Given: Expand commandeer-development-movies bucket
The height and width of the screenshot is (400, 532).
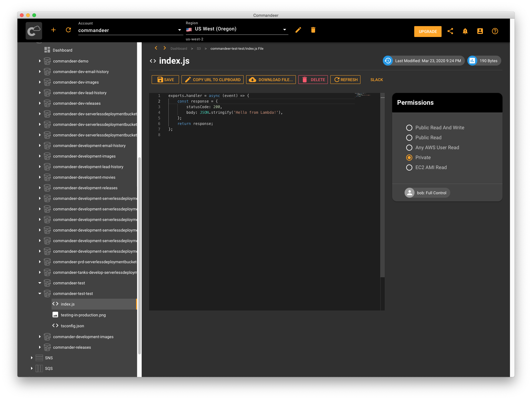Looking at the screenshot, I should (40, 177).
